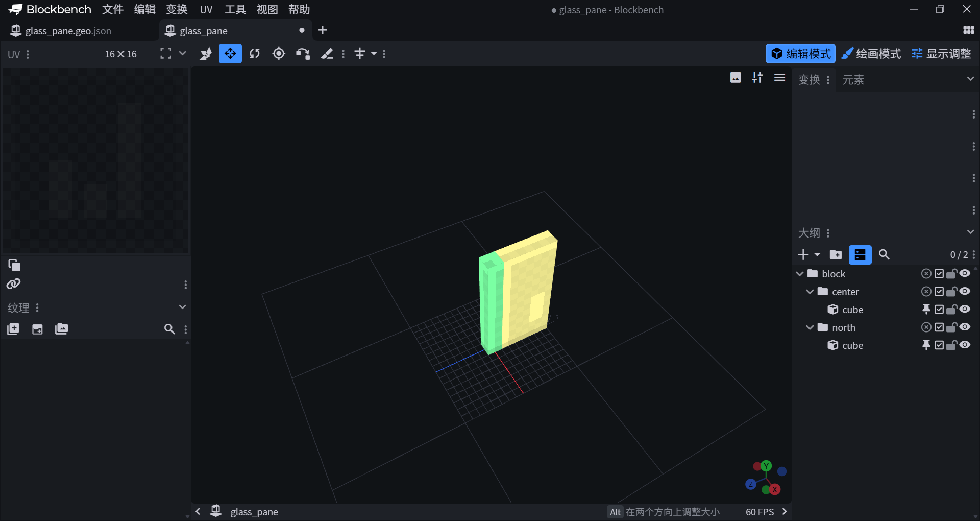Click third texture panel image-stack icon
The width and height of the screenshot is (980, 521).
click(x=61, y=329)
